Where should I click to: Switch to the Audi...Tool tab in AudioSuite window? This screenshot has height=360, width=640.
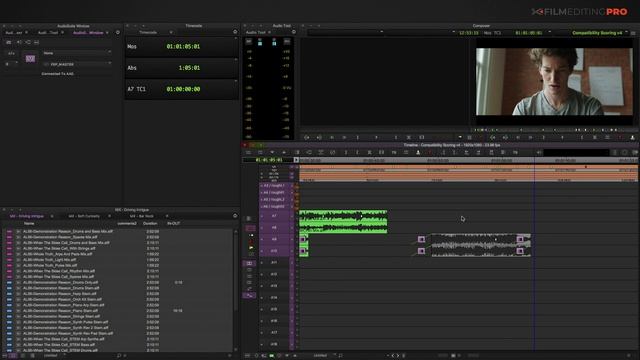point(48,33)
